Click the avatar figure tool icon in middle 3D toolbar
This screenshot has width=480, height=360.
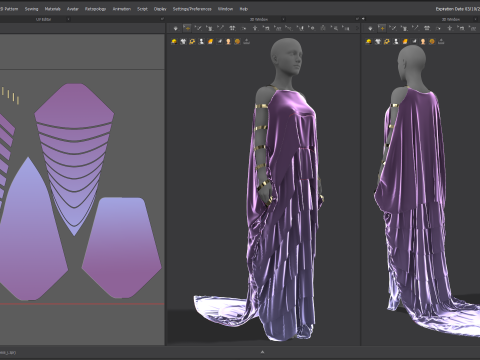click(x=255, y=29)
